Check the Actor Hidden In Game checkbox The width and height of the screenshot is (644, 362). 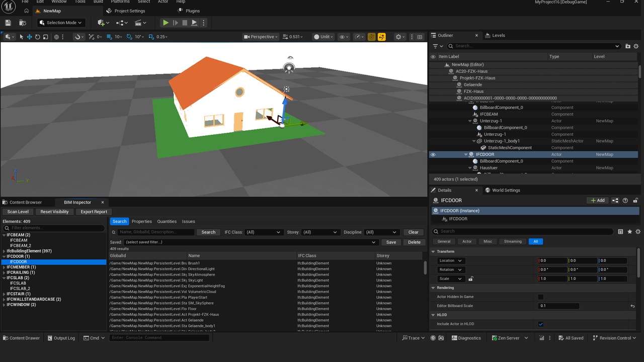[541, 297]
